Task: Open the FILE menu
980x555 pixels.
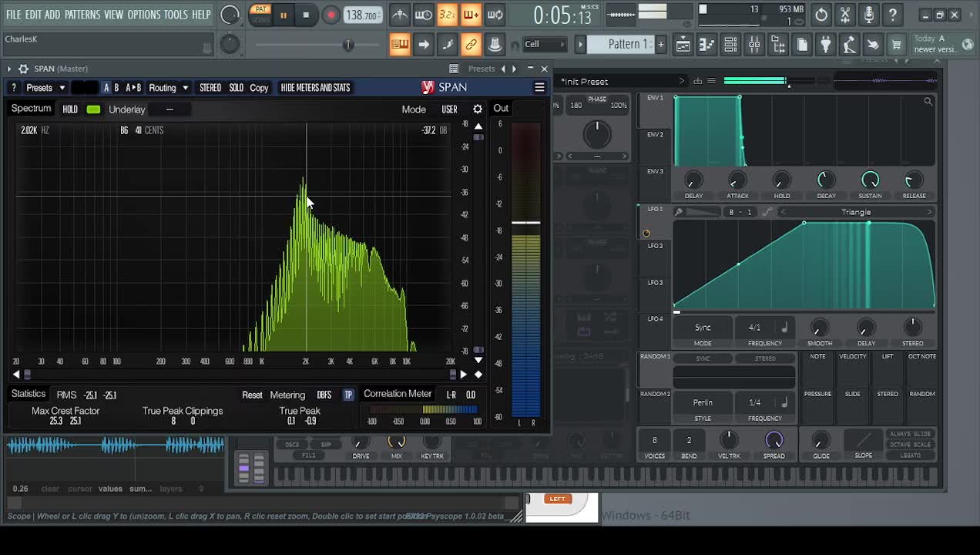Action: point(13,15)
